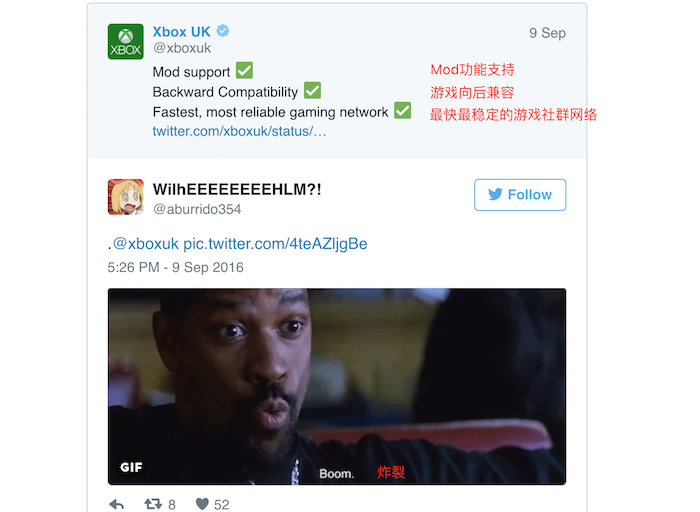Click the 9 Sep date of quoted tweet
Screen dimensions: 700x512
pyautogui.click(x=547, y=33)
